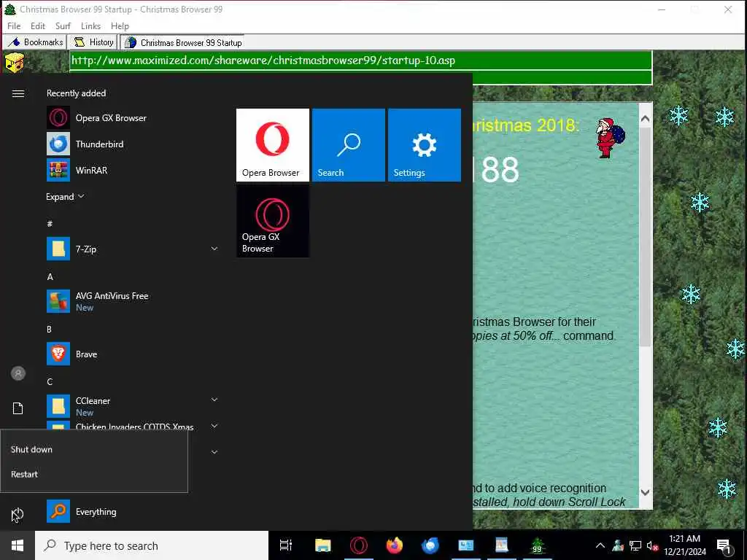747x560 pixels.
Task: Click the Opera GX Browser tile
Action: (x=273, y=221)
